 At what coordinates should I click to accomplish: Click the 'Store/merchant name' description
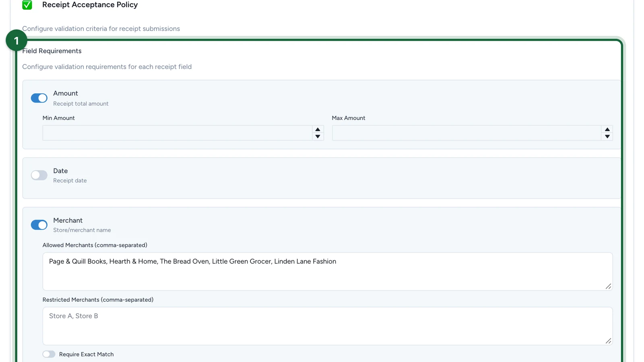point(82,230)
